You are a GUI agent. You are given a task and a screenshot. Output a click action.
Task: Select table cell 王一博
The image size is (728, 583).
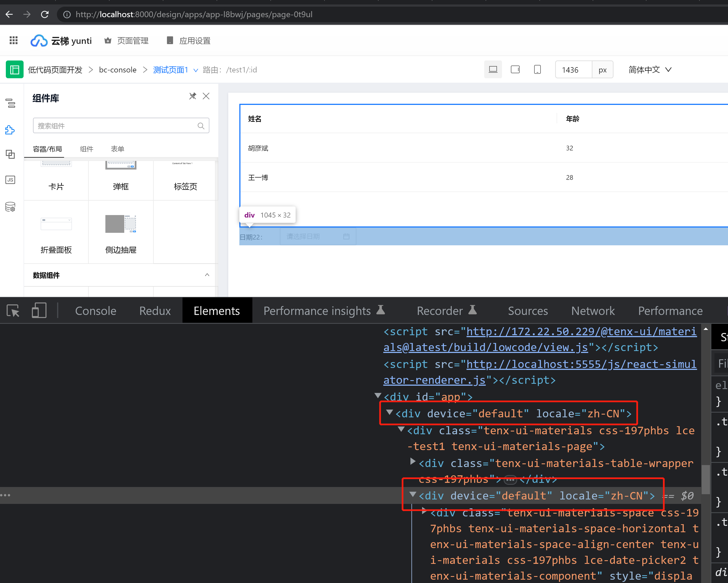(258, 178)
